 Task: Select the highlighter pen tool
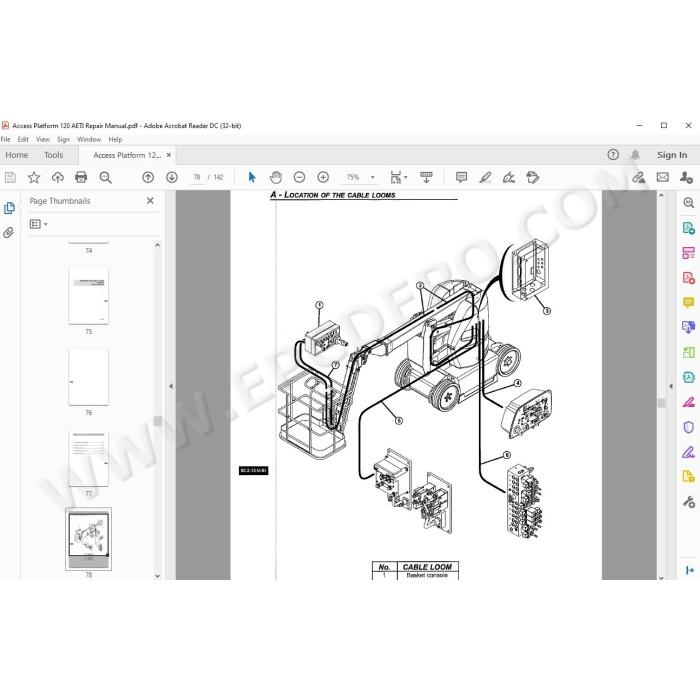coord(485,177)
